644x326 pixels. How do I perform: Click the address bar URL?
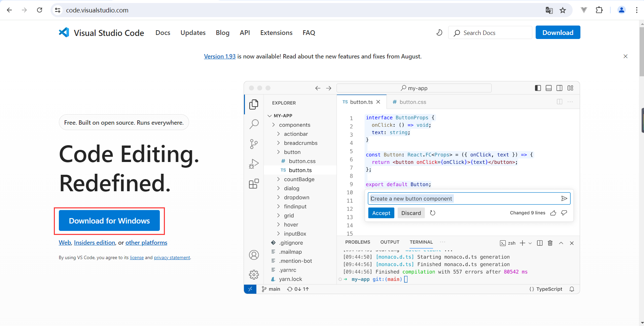point(97,10)
